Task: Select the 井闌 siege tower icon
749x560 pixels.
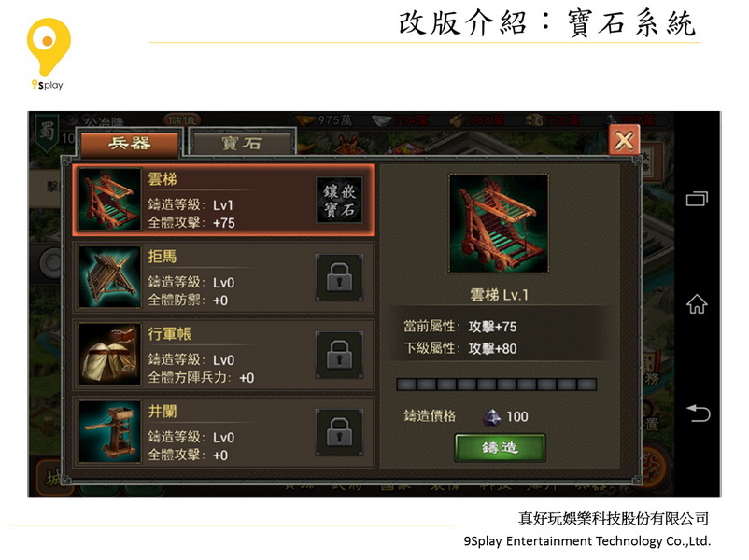Action: coord(110,431)
